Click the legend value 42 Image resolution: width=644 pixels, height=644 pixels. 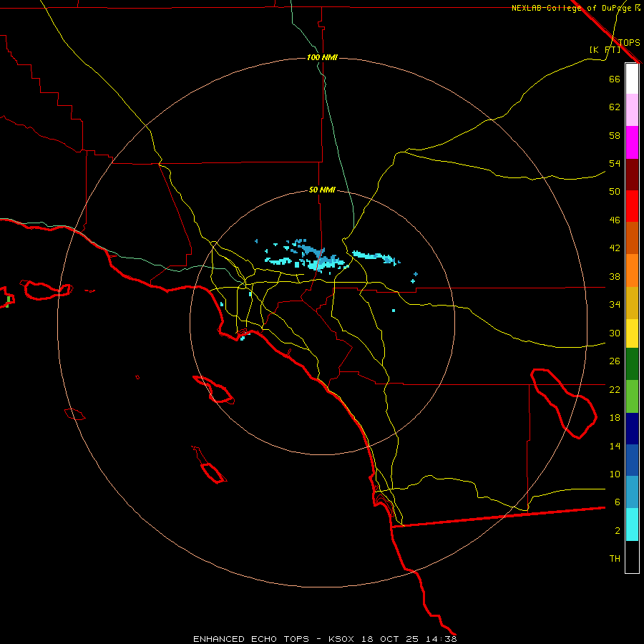(x=615, y=248)
